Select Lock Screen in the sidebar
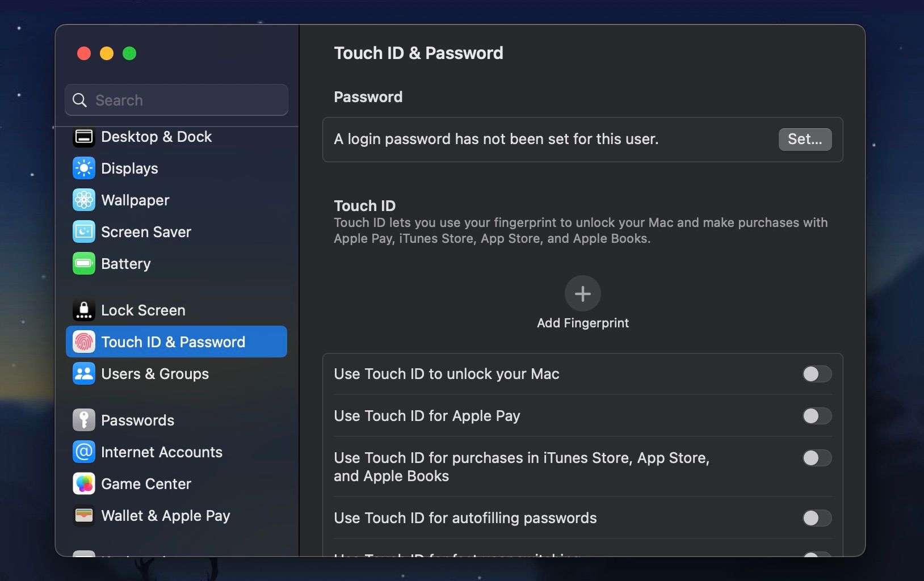The image size is (924, 581). [142, 310]
